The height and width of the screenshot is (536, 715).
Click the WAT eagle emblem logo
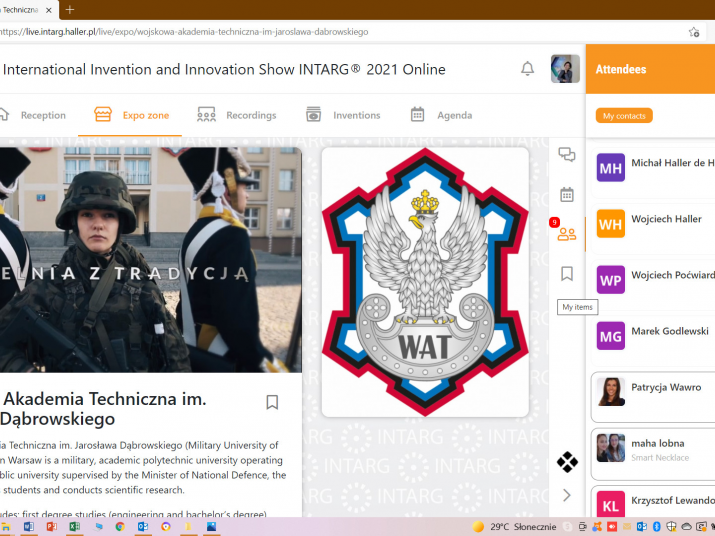pyautogui.click(x=425, y=282)
